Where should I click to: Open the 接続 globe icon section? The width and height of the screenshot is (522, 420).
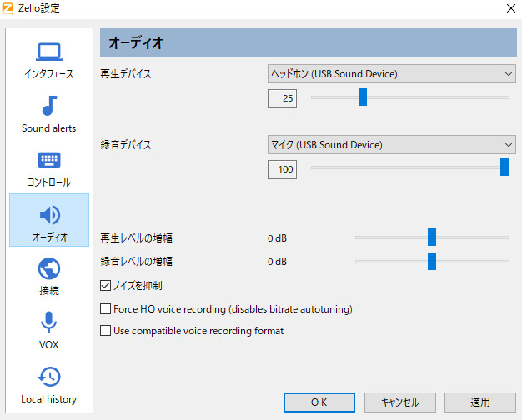click(49, 269)
